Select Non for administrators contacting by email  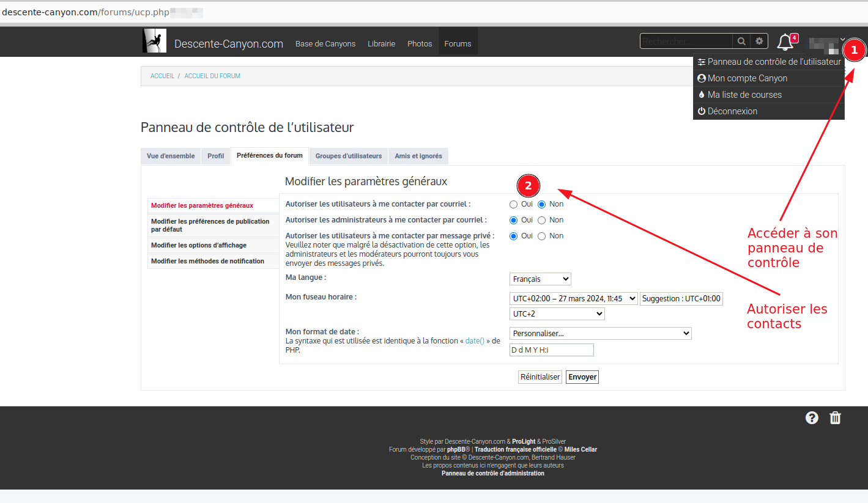click(x=542, y=220)
